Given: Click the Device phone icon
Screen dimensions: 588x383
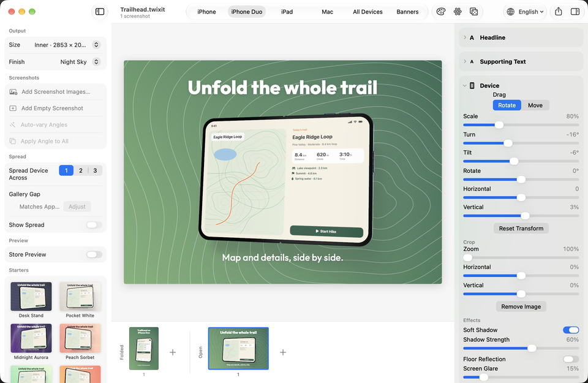Looking at the screenshot, I should tap(472, 86).
